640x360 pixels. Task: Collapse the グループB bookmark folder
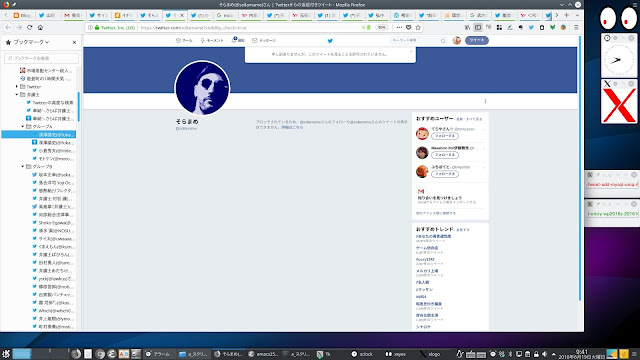click(x=23, y=167)
